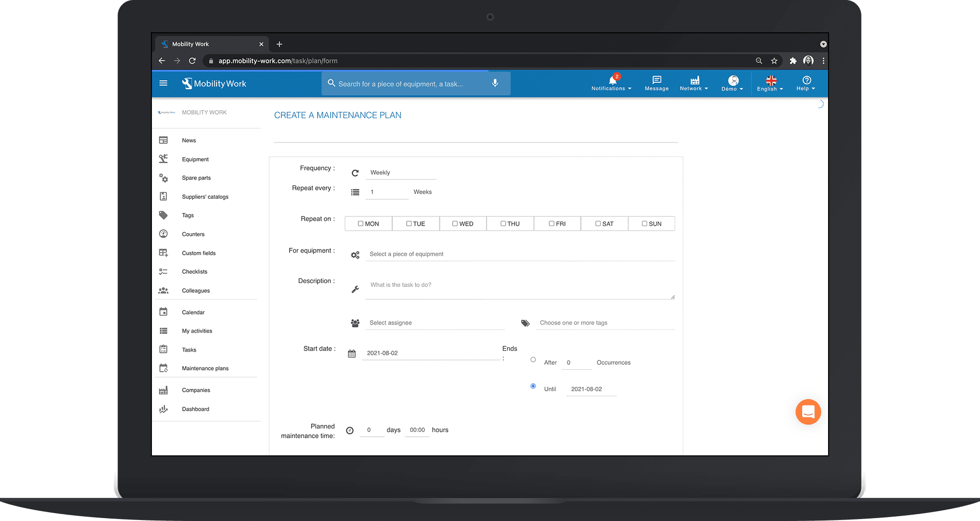The height and width of the screenshot is (521, 980).
Task: Click the microphone icon in the search bar
Action: click(495, 83)
